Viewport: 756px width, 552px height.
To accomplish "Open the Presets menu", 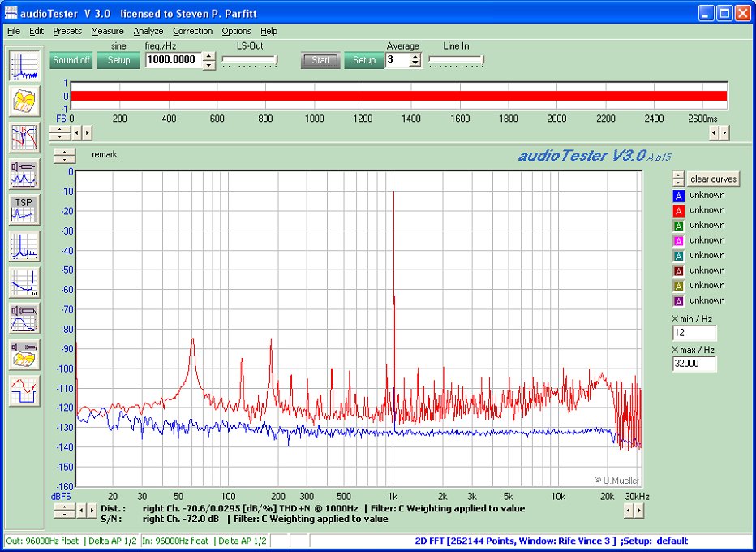I will coord(67,31).
